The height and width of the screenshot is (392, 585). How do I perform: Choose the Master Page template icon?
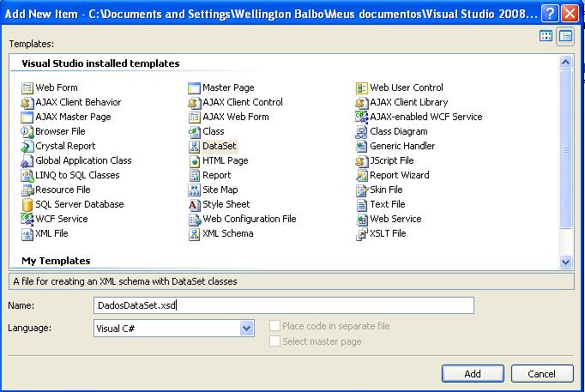click(x=195, y=87)
